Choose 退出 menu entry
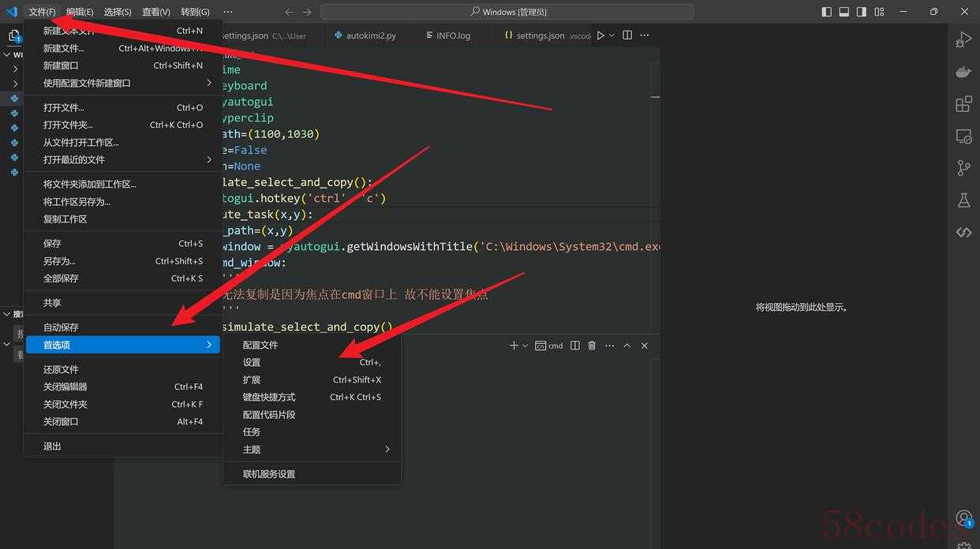The width and height of the screenshot is (980, 549). (x=123, y=446)
